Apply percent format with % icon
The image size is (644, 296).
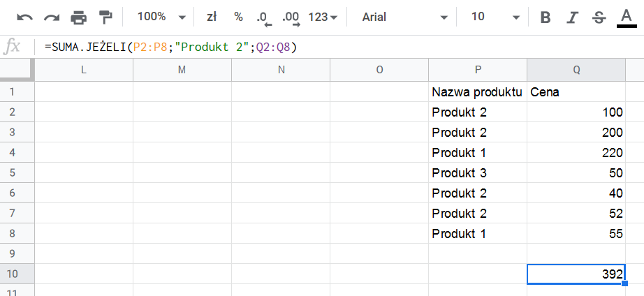pyautogui.click(x=238, y=17)
